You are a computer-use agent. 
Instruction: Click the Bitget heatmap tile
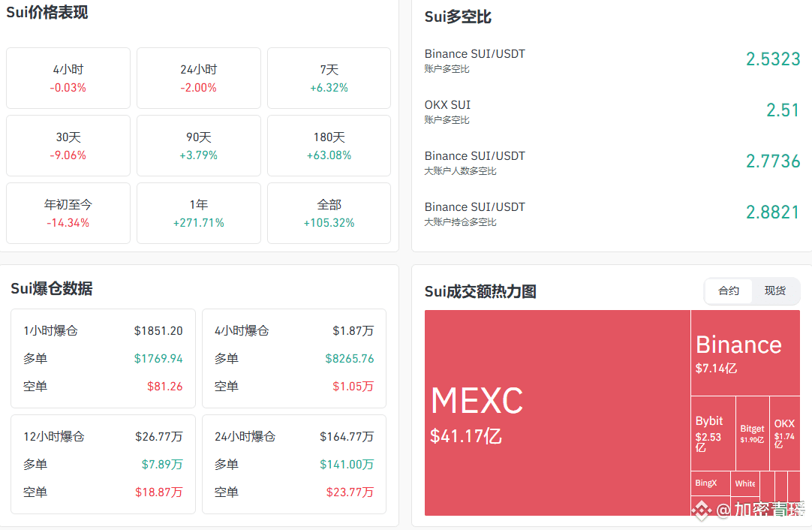753,433
